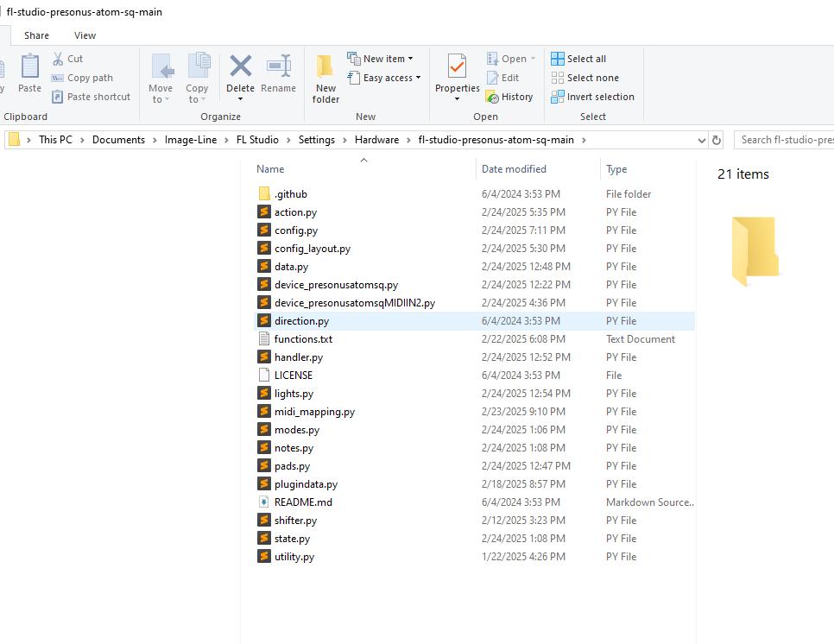Select the LICENSE file icon
The width and height of the screenshot is (834, 644).
(x=264, y=375)
